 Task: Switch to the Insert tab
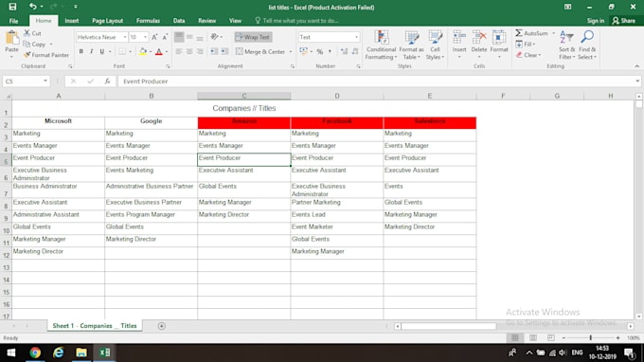click(71, 21)
